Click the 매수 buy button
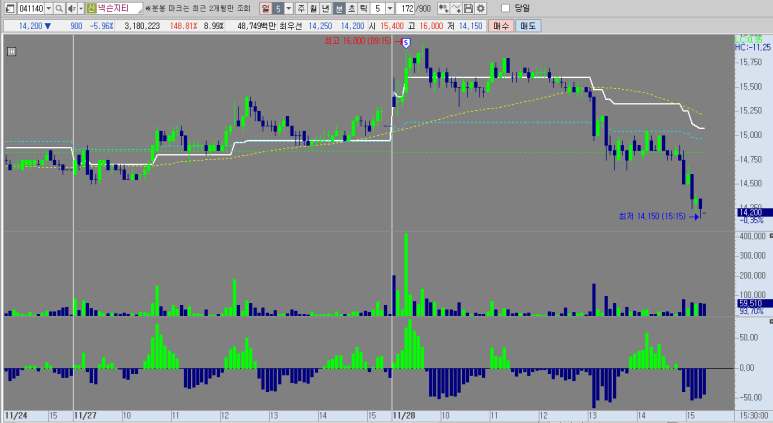Image resolution: width=773 pixels, height=423 pixels. pos(501,26)
